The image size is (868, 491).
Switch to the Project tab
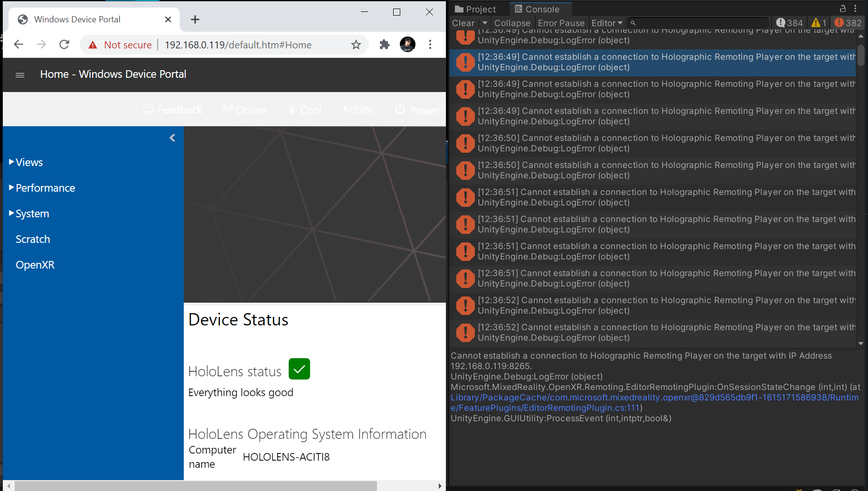click(x=477, y=8)
